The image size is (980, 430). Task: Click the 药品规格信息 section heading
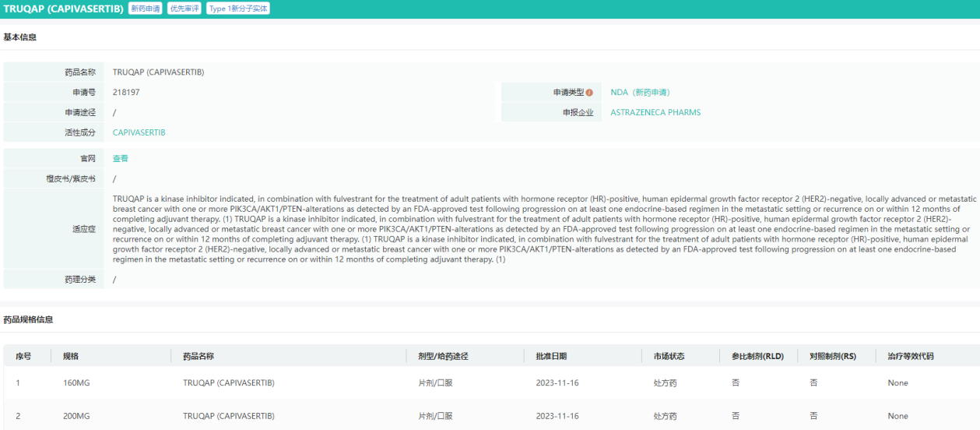pos(28,319)
